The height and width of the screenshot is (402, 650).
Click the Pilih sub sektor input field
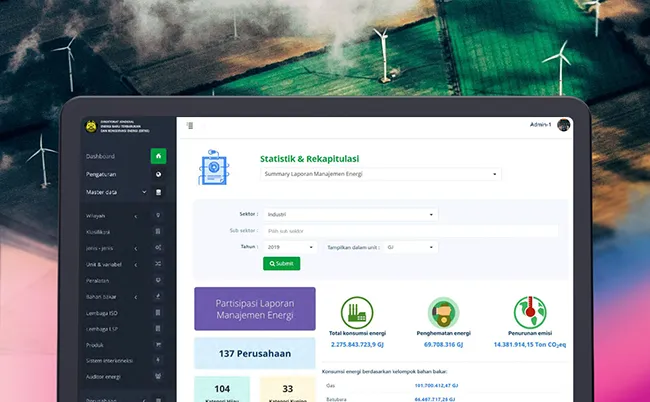410,230
